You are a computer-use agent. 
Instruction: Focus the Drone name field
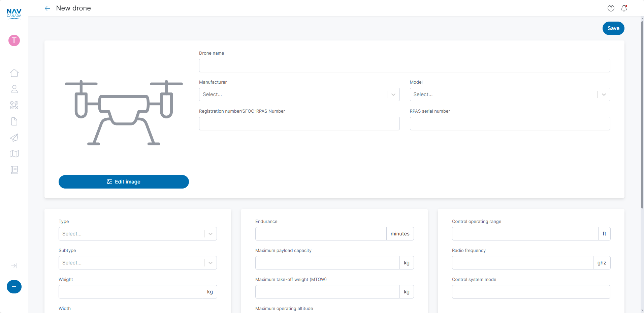405,65
